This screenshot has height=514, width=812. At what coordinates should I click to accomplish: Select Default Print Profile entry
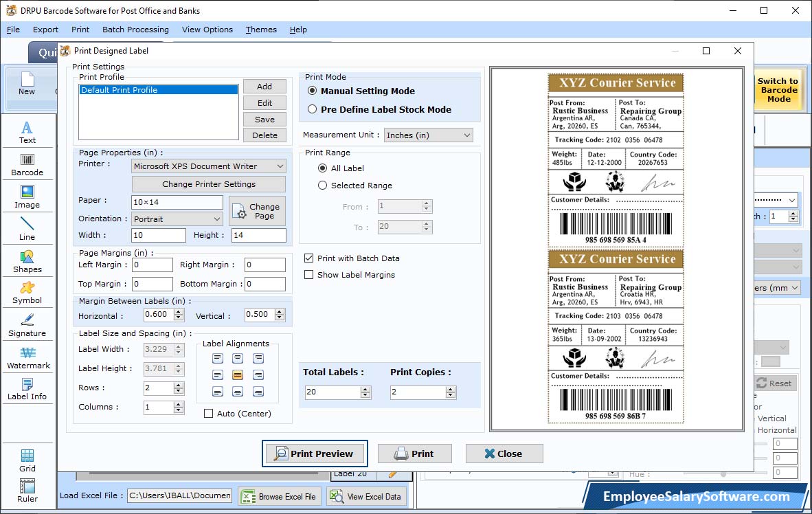pos(159,89)
